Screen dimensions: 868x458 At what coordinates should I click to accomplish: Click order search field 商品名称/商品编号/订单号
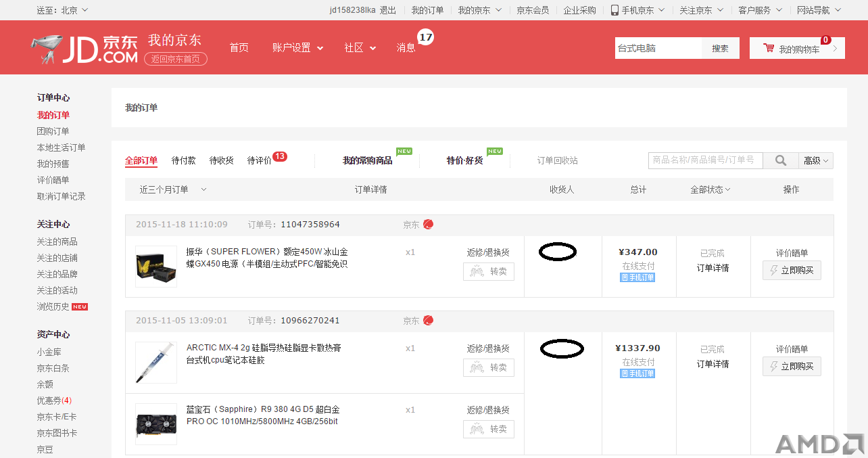point(706,160)
